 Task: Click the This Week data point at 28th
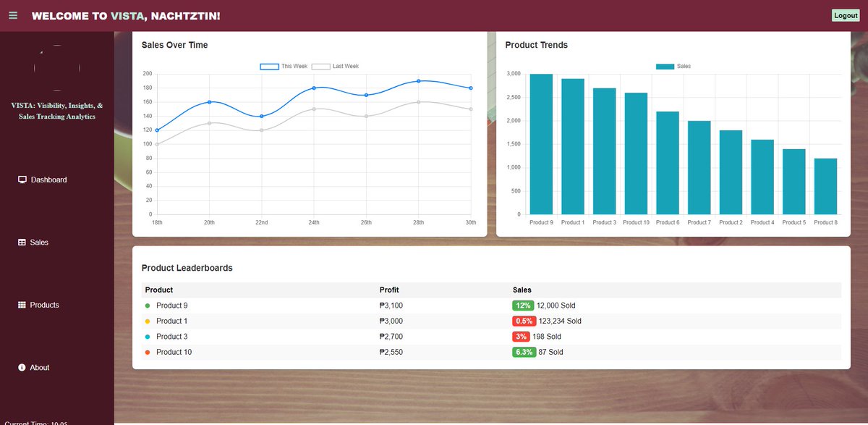418,81
